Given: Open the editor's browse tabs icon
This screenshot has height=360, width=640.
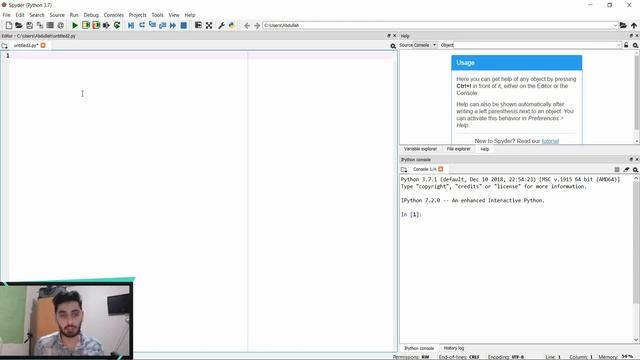Looking at the screenshot, I should pyautogui.click(x=4, y=46).
